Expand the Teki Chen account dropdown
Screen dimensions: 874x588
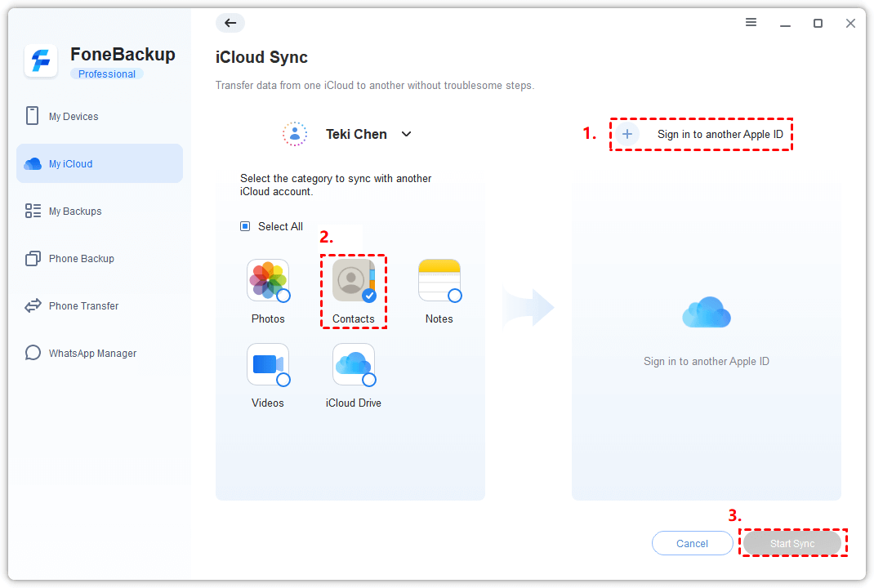tap(406, 134)
